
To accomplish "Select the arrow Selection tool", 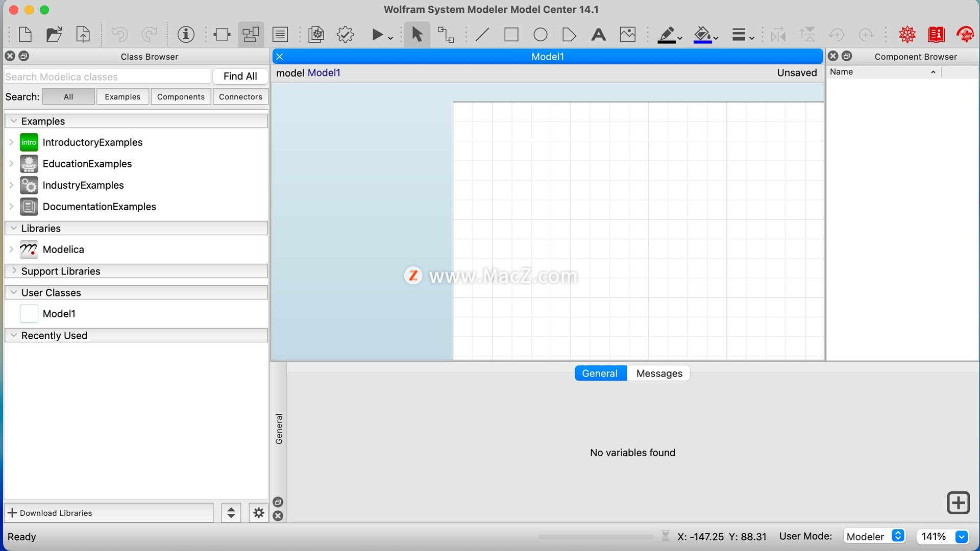I will click(417, 35).
